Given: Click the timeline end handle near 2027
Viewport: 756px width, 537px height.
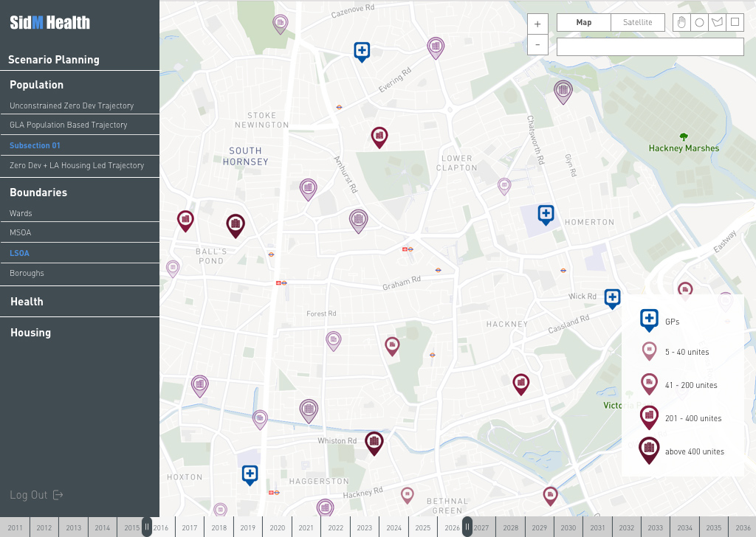Looking at the screenshot, I should 467,527.
